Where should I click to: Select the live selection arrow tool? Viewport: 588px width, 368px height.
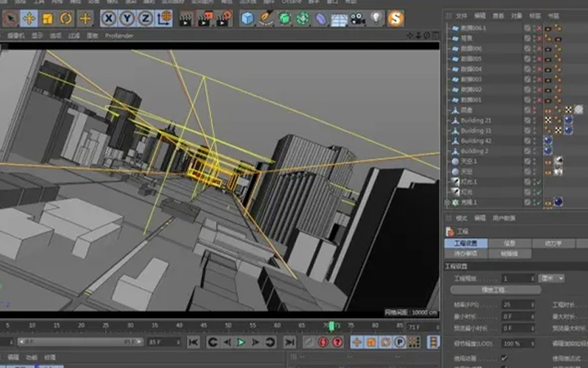tap(11, 18)
